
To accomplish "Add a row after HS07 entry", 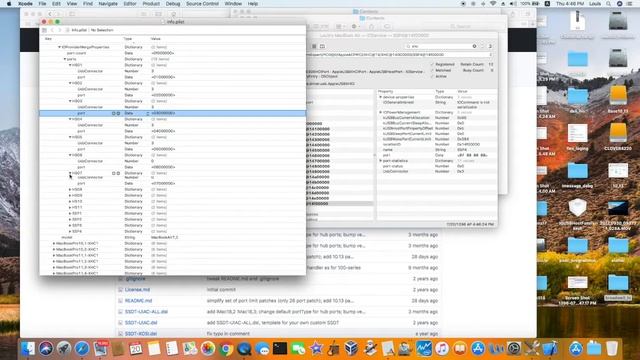I will point(114,173).
